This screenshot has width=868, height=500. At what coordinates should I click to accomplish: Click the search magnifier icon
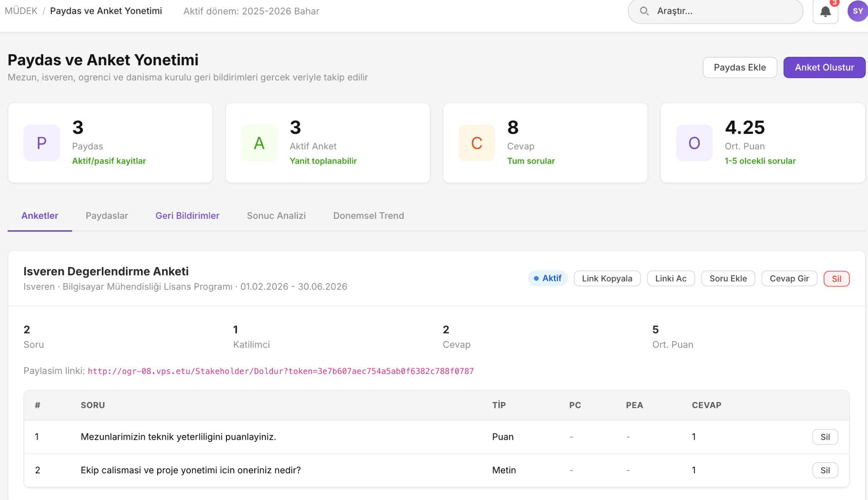644,11
